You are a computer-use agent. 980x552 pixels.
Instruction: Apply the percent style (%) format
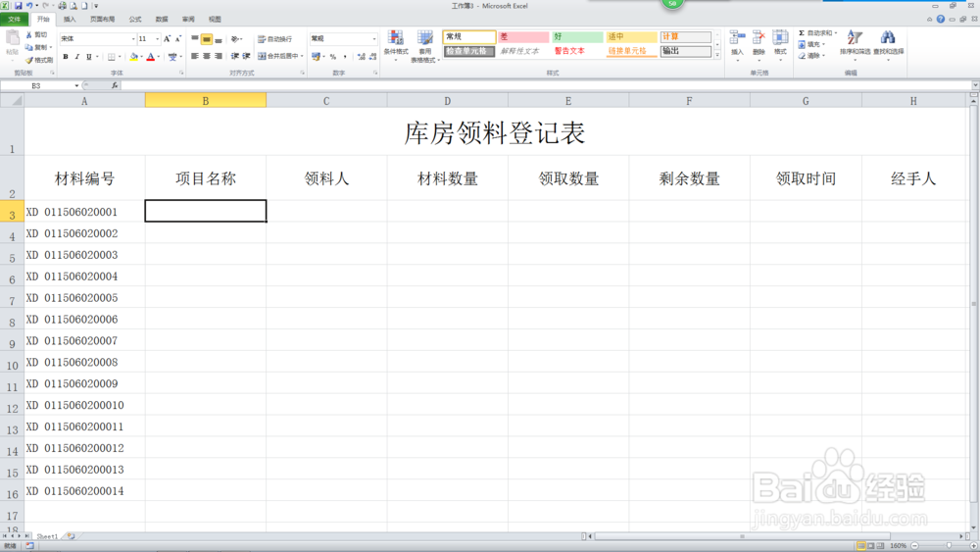point(333,57)
